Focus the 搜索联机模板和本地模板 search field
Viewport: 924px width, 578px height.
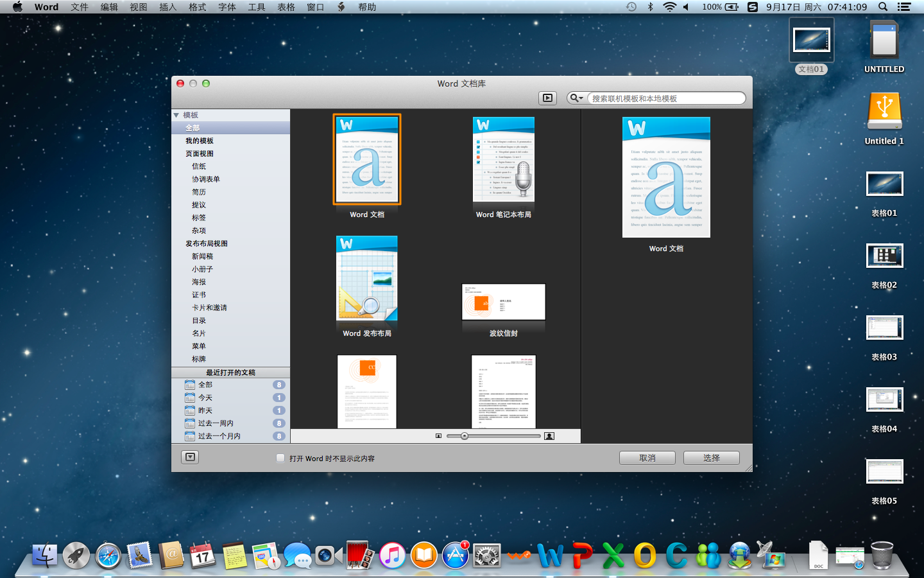(x=666, y=98)
